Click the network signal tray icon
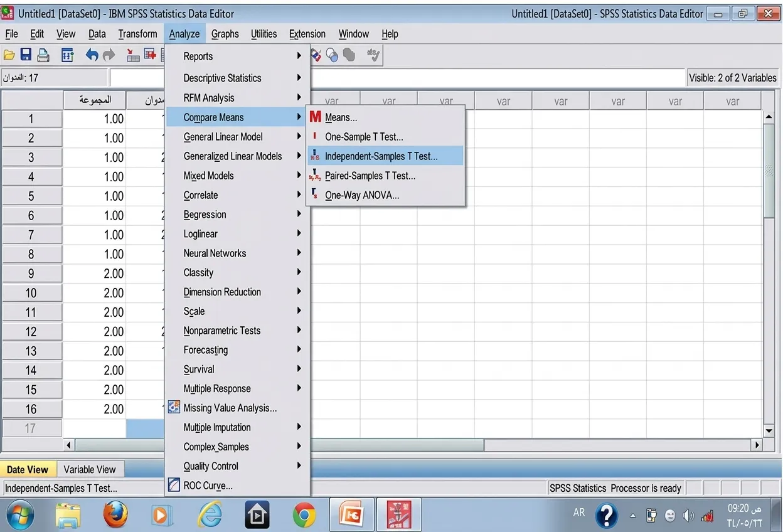The width and height of the screenshot is (783, 532). point(707,516)
